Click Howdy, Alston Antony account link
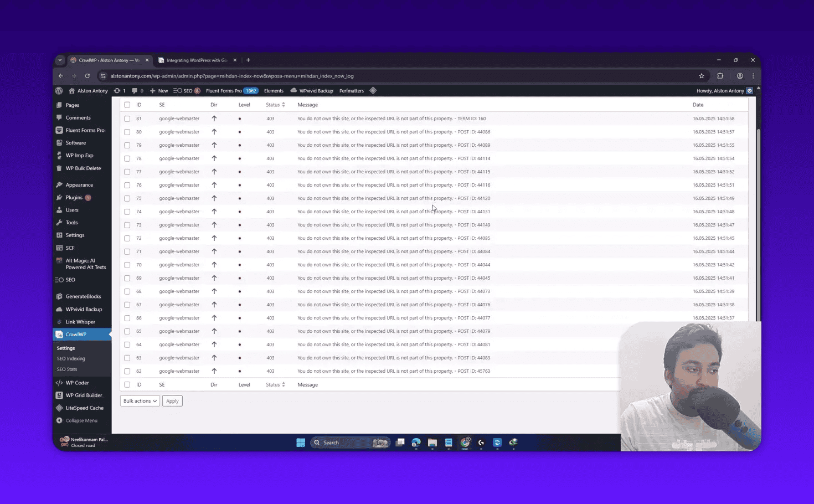The image size is (814, 504). (721, 90)
